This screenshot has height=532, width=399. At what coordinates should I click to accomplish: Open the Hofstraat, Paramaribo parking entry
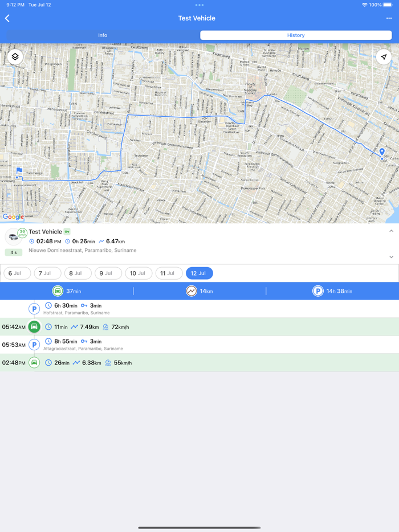pyautogui.click(x=199, y=309)
